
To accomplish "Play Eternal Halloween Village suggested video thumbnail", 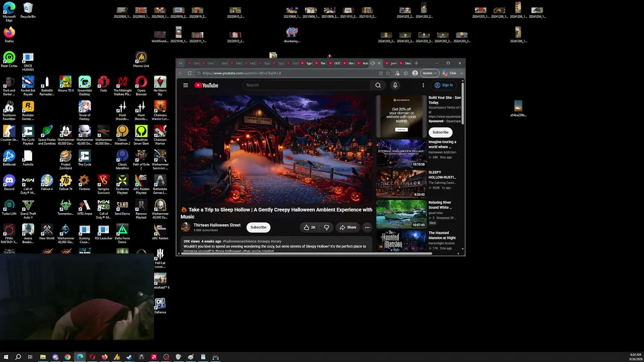I will coord(401,153).
